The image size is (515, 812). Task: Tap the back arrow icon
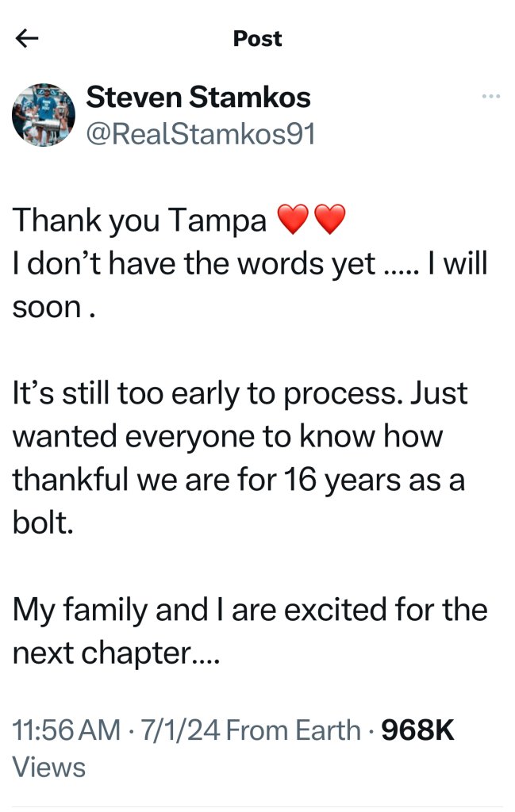tap(27, 39)
